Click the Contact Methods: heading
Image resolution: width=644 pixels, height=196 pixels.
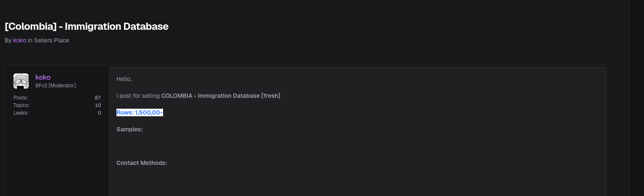[142, 163]
